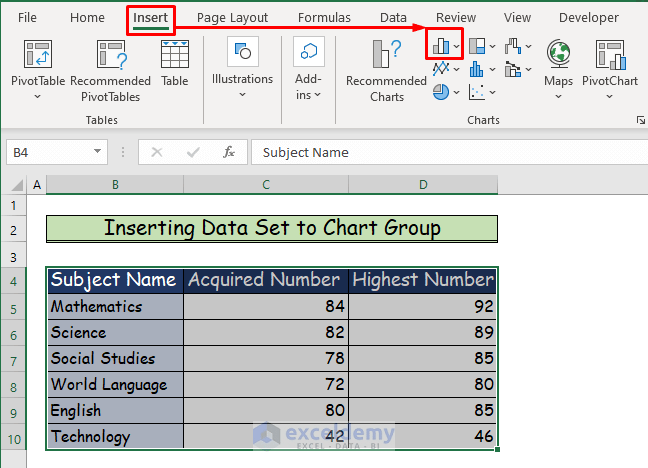Open the Add-ins button
The image size is (648, 468).
pyautogui.click(x=308, y=68)
